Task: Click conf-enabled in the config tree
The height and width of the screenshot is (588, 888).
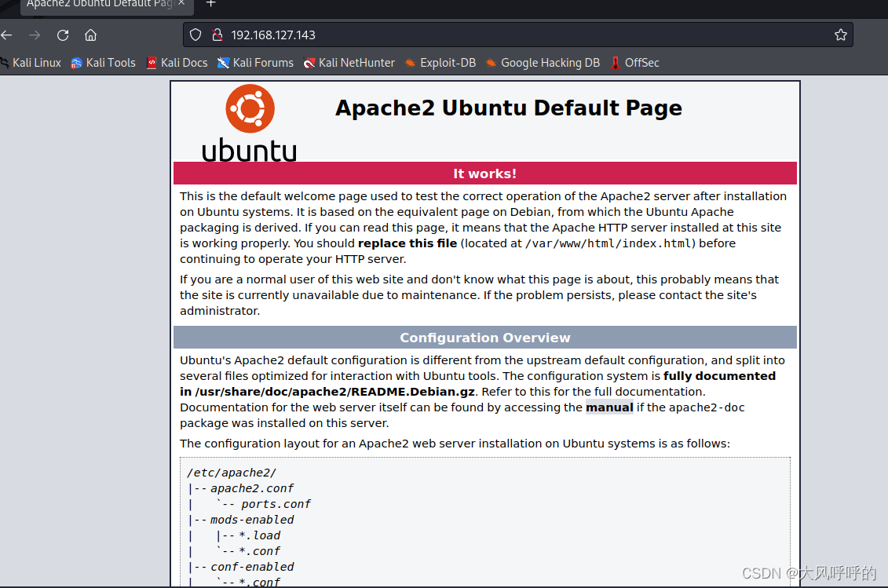Action: (x=252, y=567)
